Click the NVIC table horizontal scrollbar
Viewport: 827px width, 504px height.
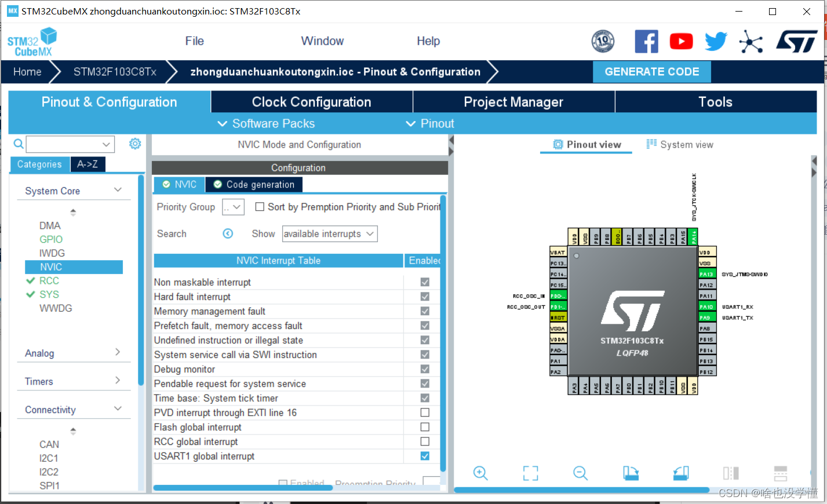[242, 488]
